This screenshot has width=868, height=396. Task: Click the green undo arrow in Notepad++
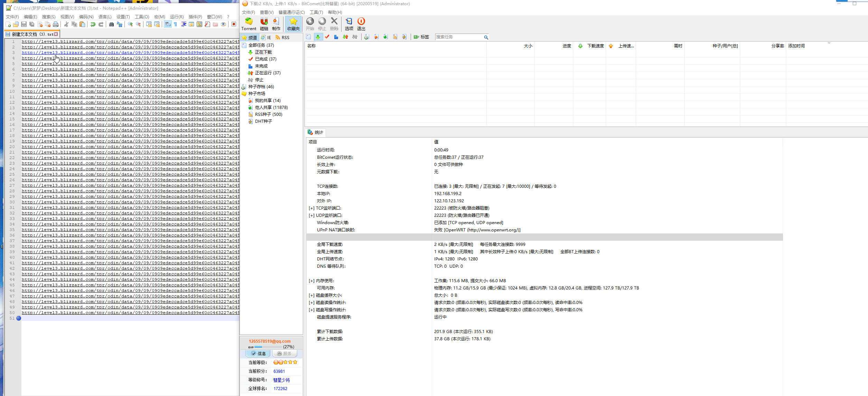point(93,24)
